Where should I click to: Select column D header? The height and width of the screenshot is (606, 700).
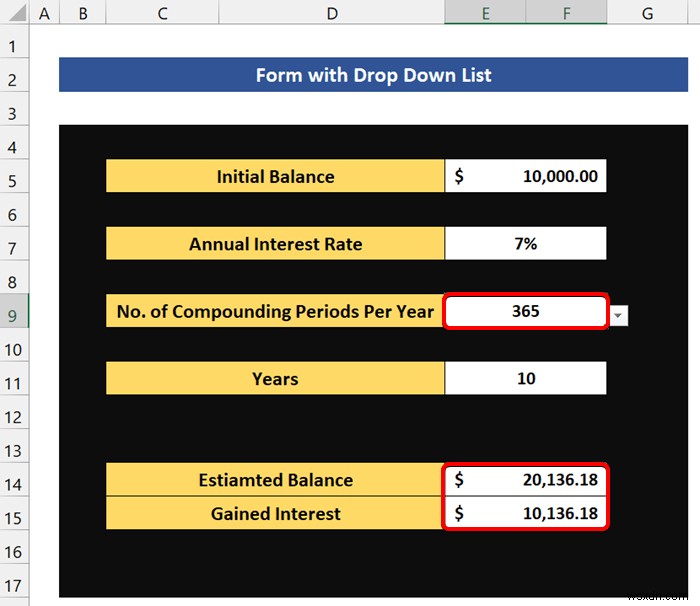(332, 13)
